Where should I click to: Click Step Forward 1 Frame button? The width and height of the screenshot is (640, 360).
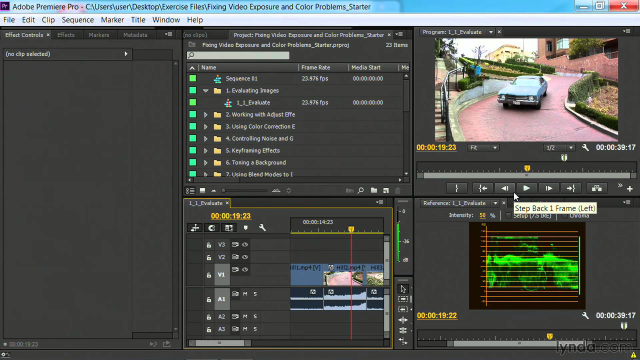pyautogui.click(x=549, y=188)
